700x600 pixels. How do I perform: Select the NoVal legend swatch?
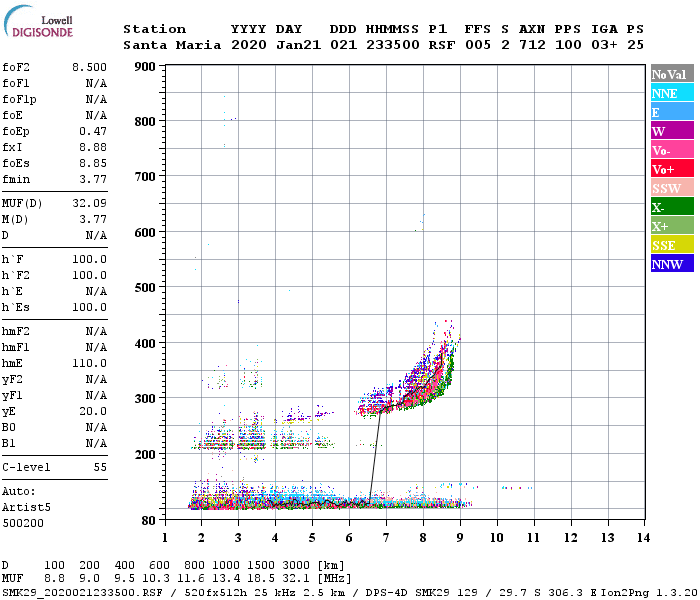[x=672, y=74]
